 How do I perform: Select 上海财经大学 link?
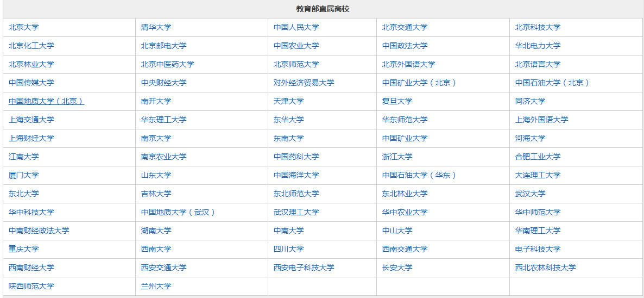click(x=31, y=139)
